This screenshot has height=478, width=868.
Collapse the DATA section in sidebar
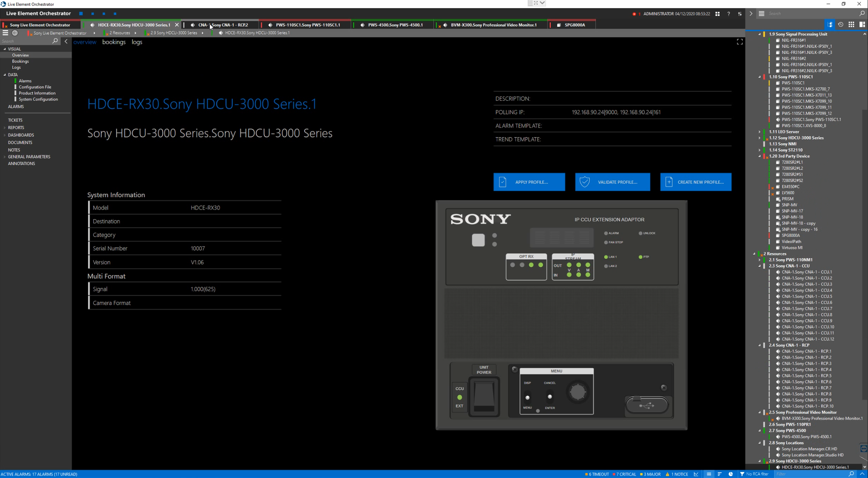[x=5, y=75]
